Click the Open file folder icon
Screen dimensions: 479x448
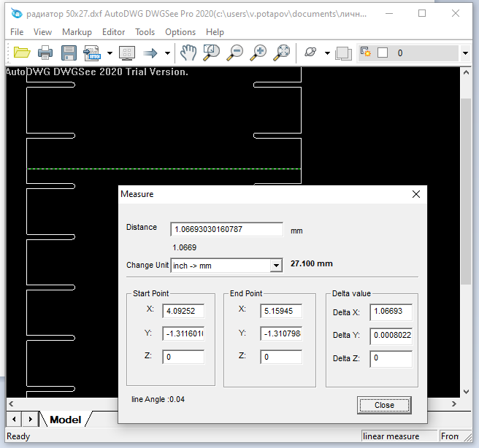(x=21, y=53)
